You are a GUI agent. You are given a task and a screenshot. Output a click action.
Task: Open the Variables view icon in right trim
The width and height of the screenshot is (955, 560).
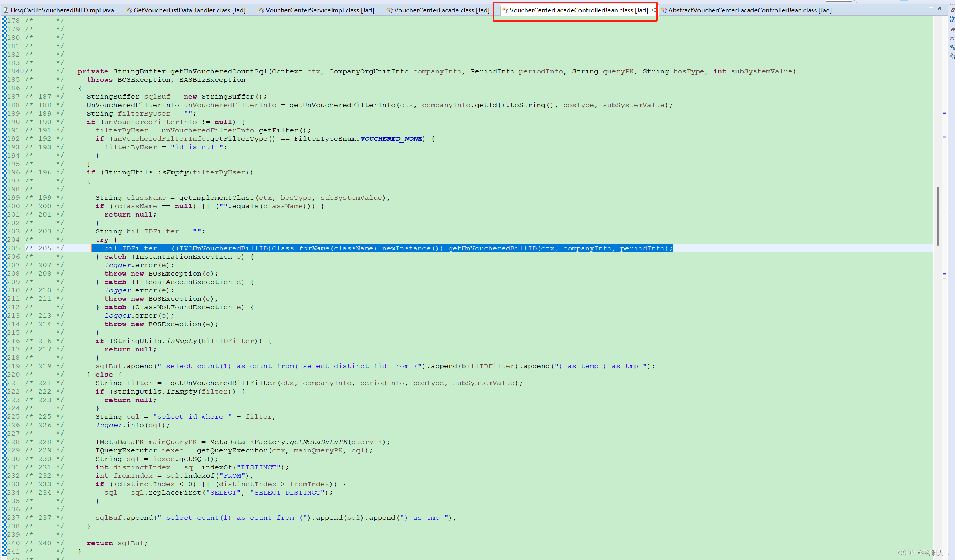click(952, 38)
